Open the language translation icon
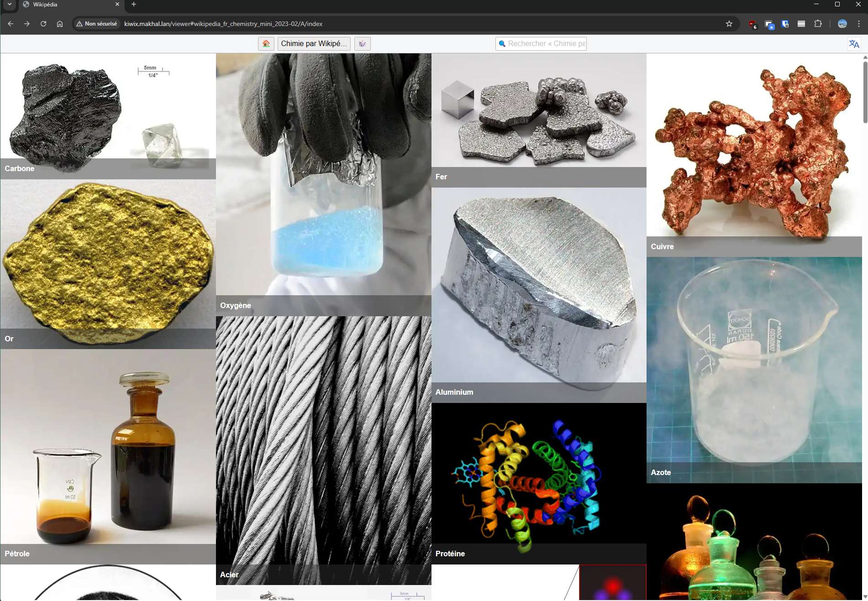The image size is (868, 601). pos(854,44)
